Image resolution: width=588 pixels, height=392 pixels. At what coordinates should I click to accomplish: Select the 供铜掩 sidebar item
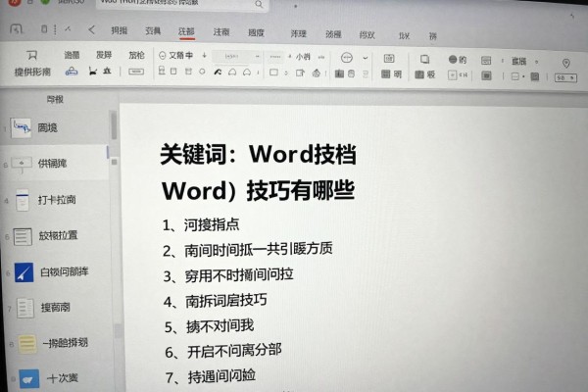54,164
